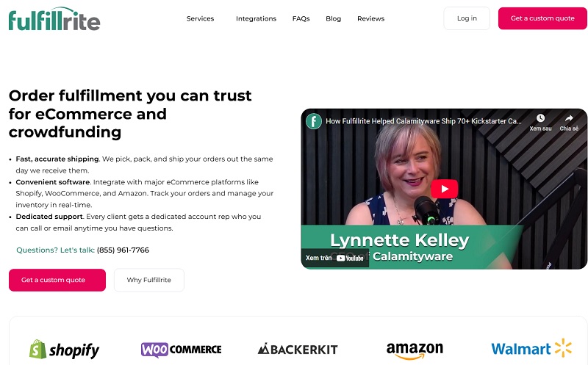
Task: Open the Services menu
Action: tap(200, 18)
